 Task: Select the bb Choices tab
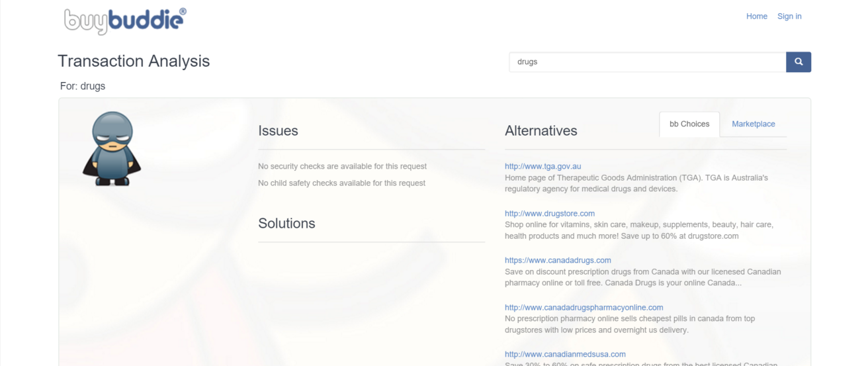(689, 124)
